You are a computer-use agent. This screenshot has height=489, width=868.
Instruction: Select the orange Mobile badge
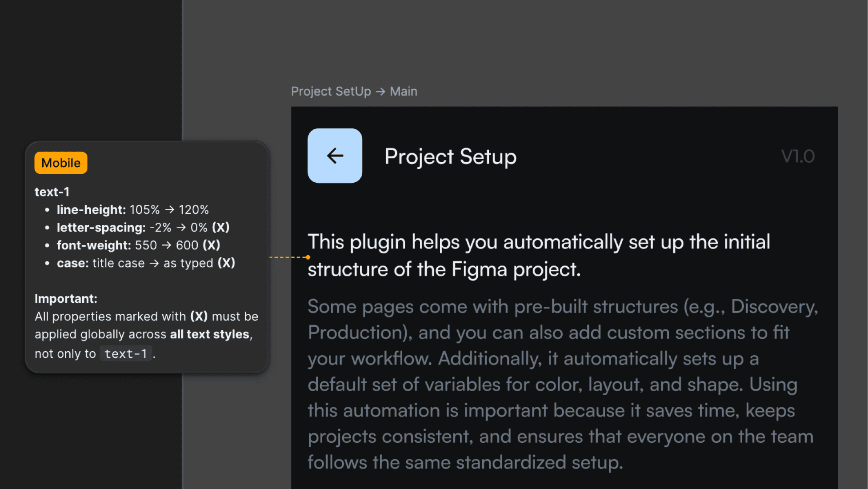[61, 163]
